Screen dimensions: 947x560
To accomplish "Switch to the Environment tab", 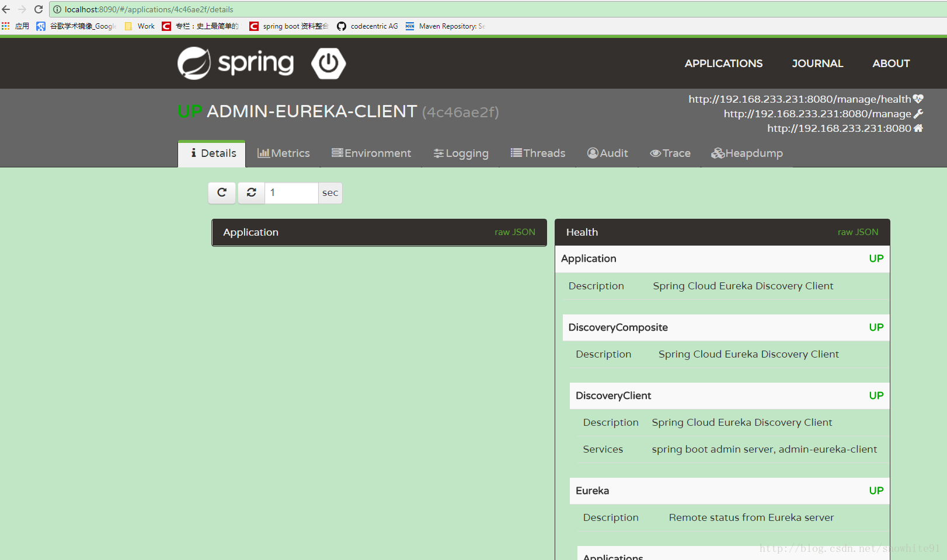I will point(371,153).
